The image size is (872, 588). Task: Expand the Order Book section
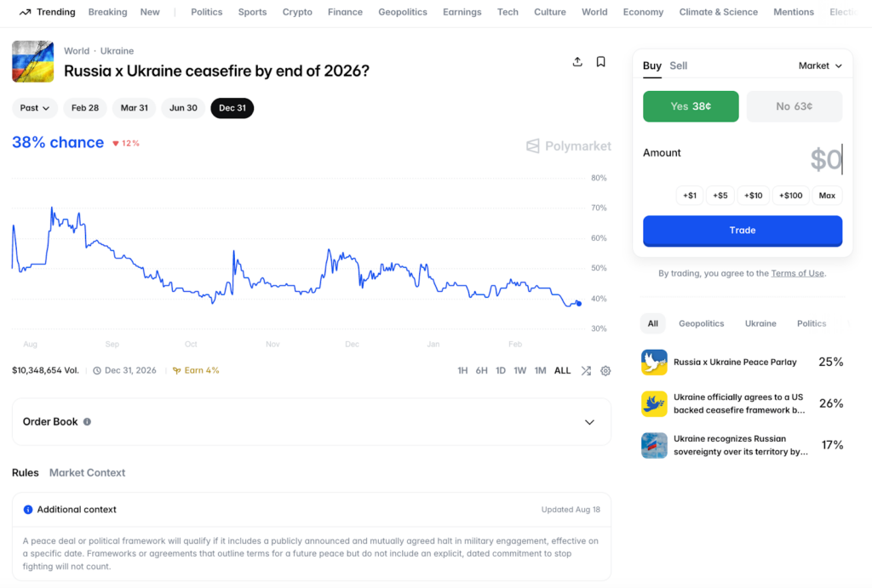(589, 421)
